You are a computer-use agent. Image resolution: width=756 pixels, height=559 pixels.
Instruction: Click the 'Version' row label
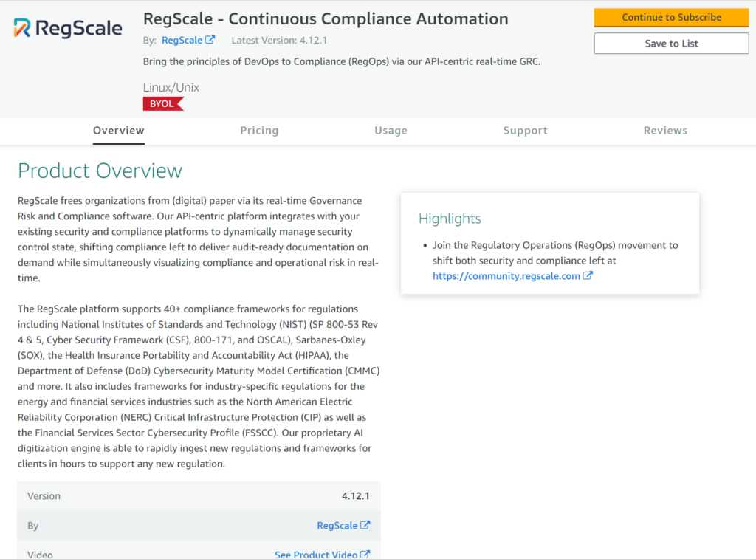[x=44, y=495]
